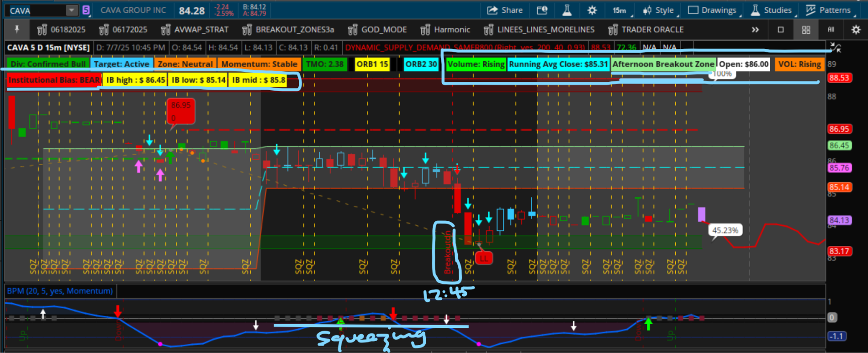Switch to single chart layout square
This screenshot has width=868, height=353.
point(781,30)
